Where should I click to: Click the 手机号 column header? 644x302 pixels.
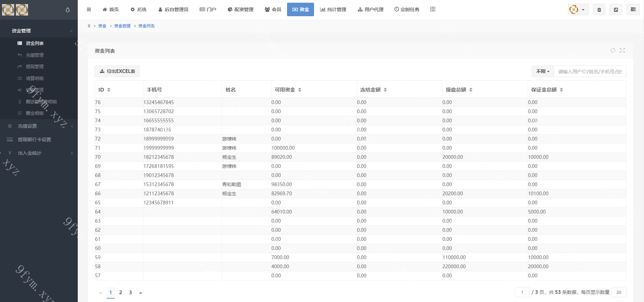coord(154,90)
